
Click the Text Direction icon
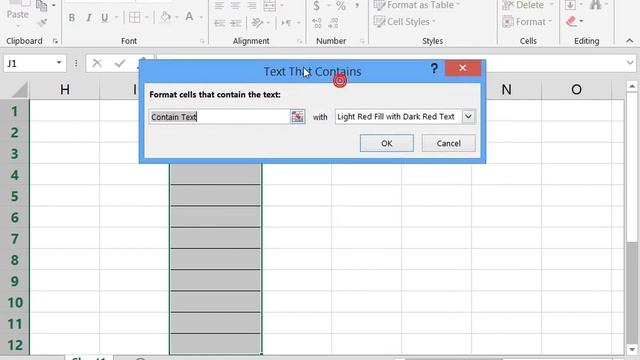(x=286, y=23)
